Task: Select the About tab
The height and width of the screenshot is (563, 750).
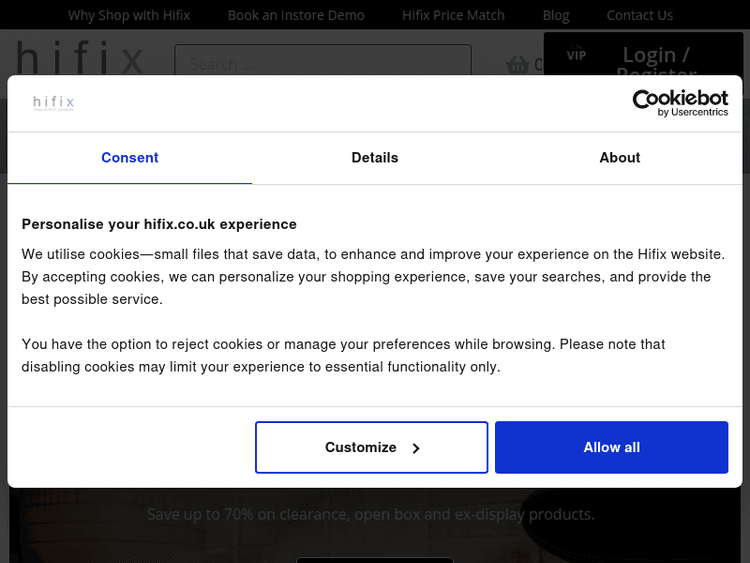Action: 620,158
